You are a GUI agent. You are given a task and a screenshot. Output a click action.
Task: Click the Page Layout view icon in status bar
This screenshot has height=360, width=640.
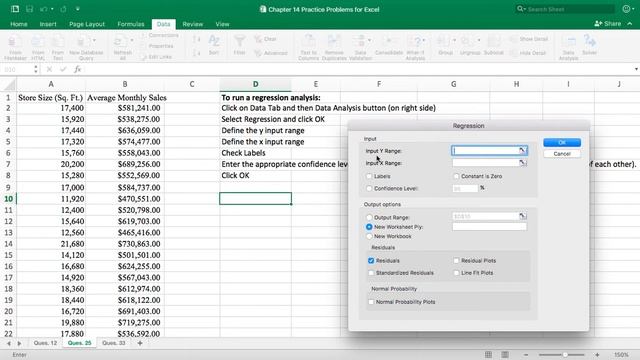click(505, 355)
